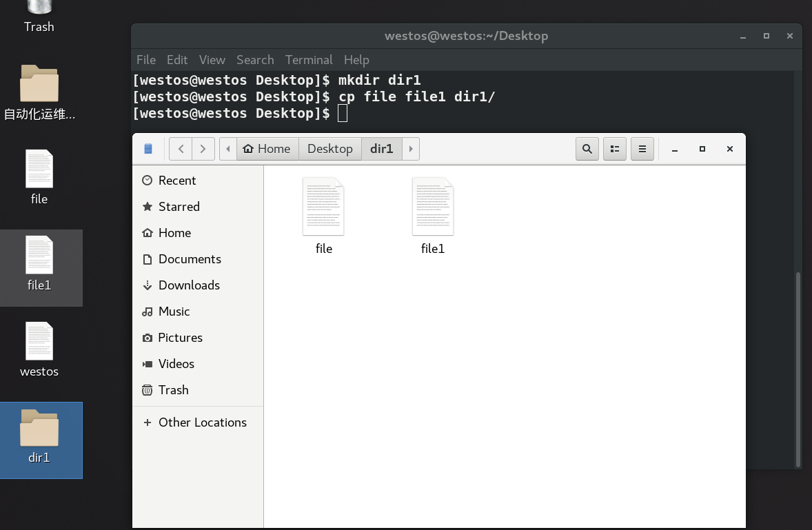
Task: Open Videos in the sidebar
Action: pos(198,364)
